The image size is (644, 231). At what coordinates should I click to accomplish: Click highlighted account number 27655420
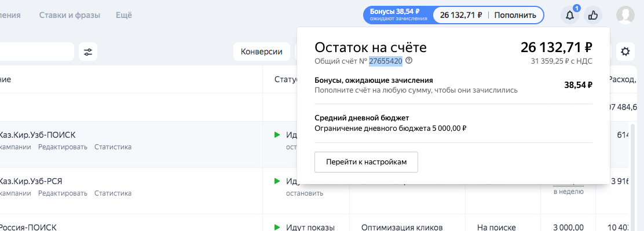385,61
